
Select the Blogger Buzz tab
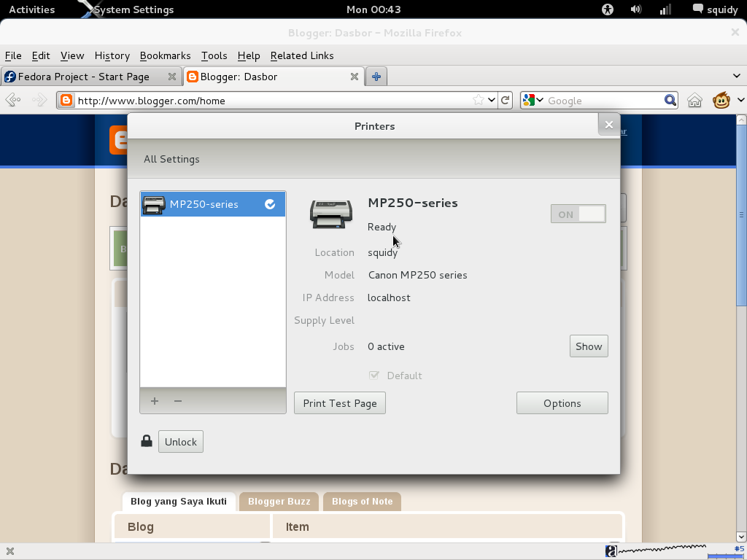point(279,502)
